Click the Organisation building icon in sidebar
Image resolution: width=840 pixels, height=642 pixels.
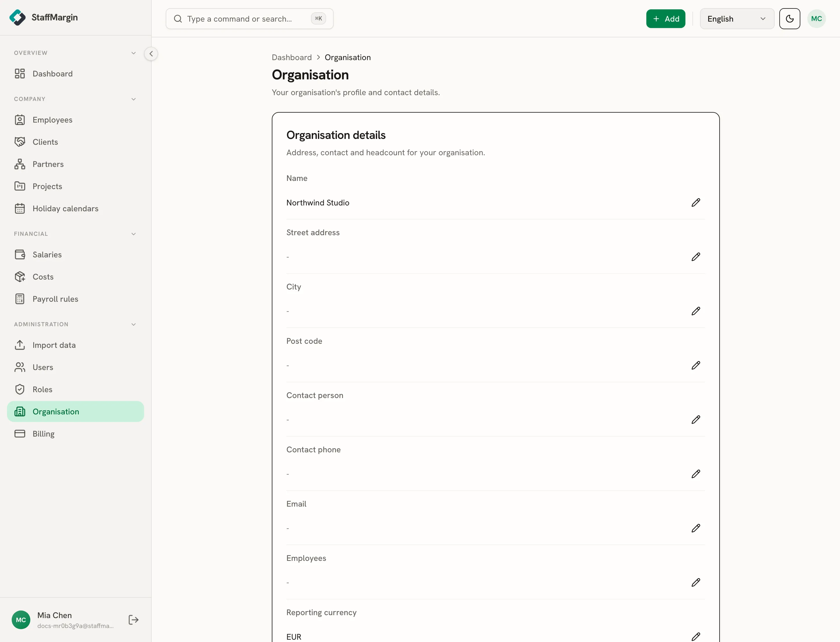point(20,411)
